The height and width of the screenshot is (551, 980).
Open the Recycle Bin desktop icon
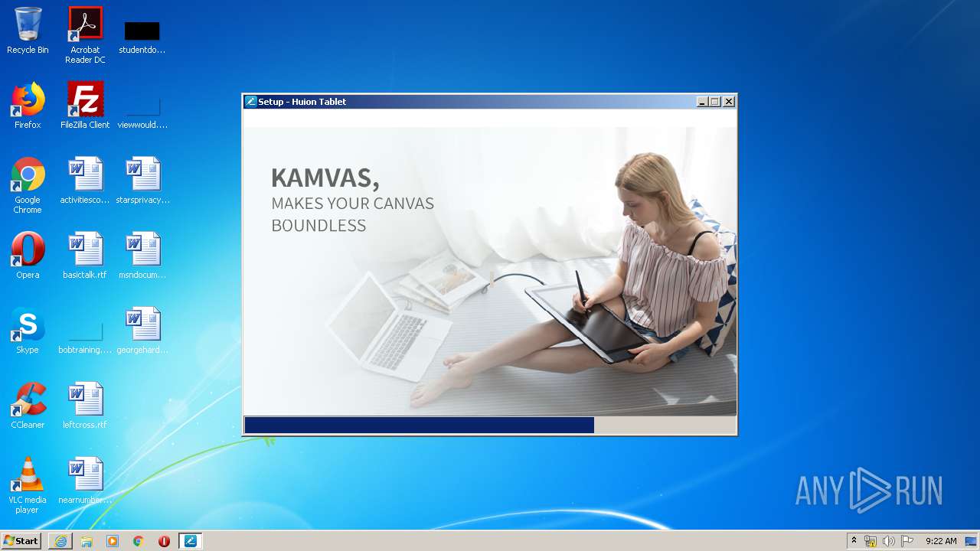28,31
